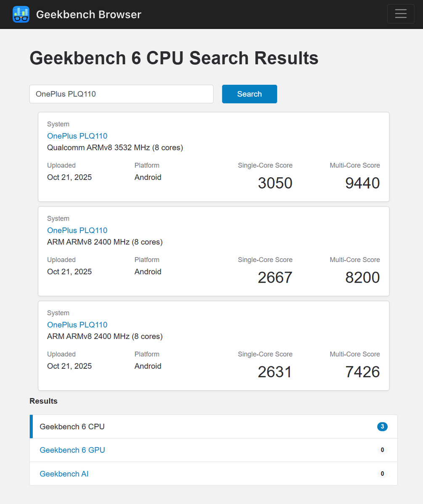The width and height of the screenshot is (423, 504).
Task: Click the single-core score 2631
Action: 275,372
